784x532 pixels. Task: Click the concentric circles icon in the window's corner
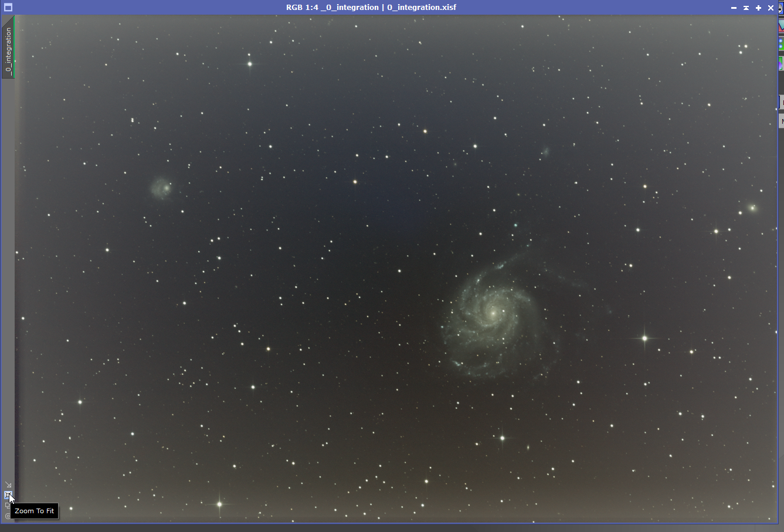(x=8, y=516)
